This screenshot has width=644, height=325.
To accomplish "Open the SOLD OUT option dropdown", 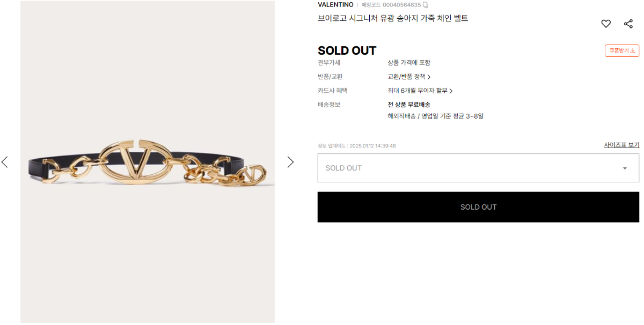I will 478,168.
